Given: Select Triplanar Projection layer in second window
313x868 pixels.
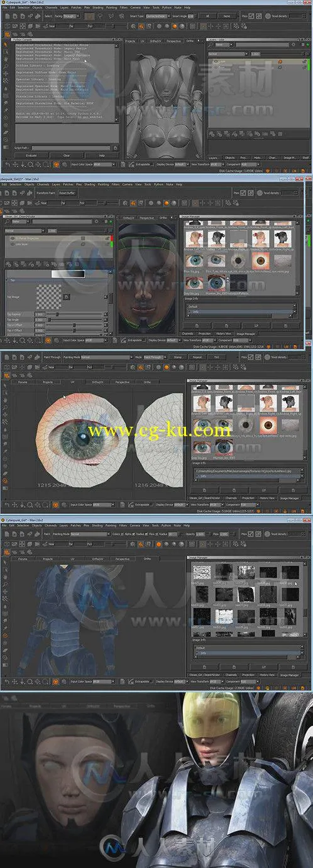Looking at the screenshot, I should coord(55,239).
